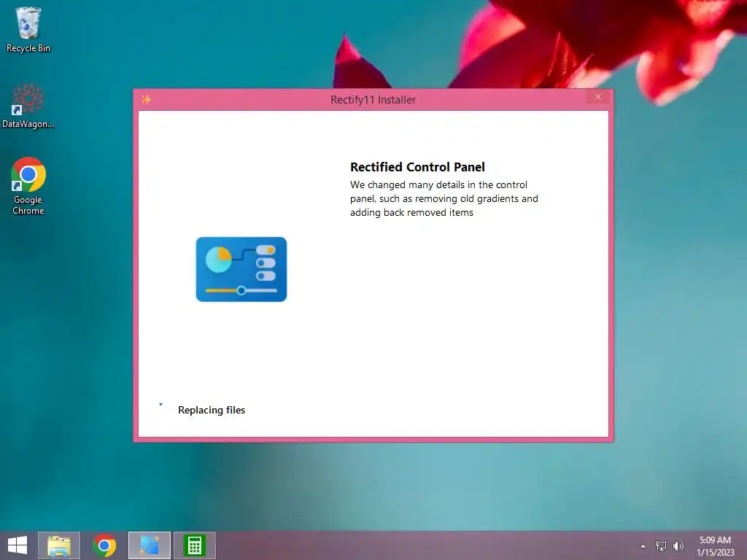Open the Windows Start button
The height and width of the screenshot is (560, 747).
tap(18, 545)
